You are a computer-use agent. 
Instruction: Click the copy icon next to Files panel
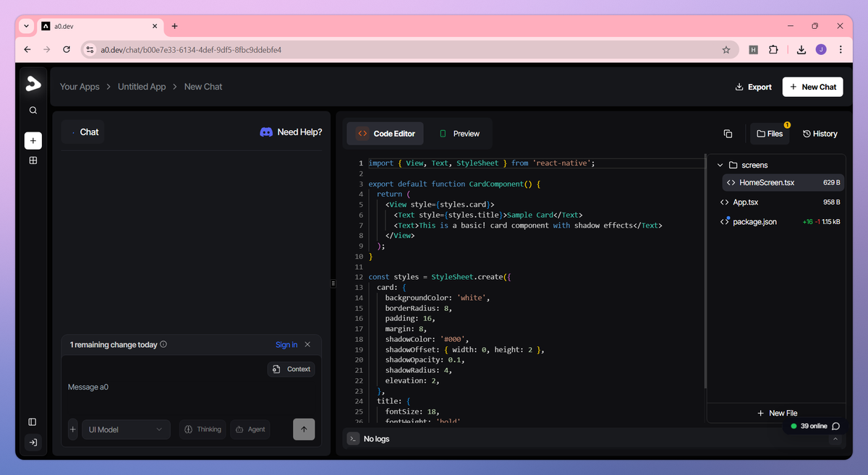728,133
